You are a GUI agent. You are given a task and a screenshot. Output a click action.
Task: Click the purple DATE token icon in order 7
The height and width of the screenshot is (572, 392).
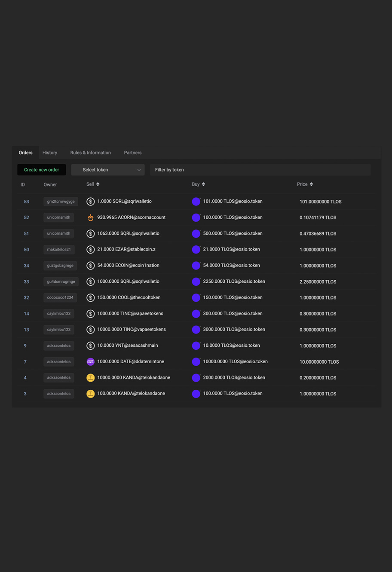point(91,361)
